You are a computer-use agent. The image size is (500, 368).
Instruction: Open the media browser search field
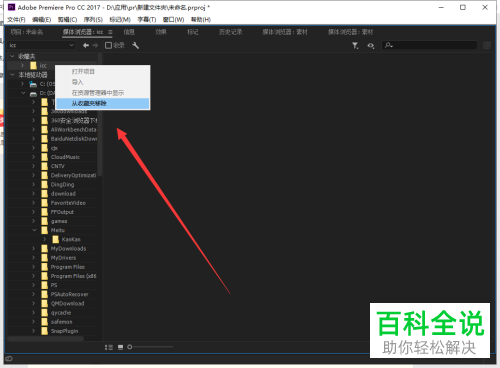pyautogui.click(x=430, y=45)
